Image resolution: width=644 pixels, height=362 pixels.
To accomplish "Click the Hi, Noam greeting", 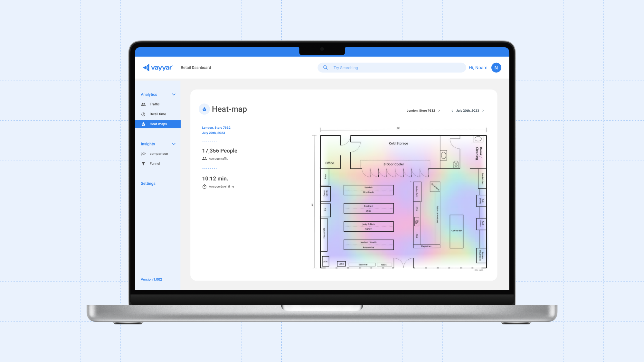I will (x=478, y=68).
